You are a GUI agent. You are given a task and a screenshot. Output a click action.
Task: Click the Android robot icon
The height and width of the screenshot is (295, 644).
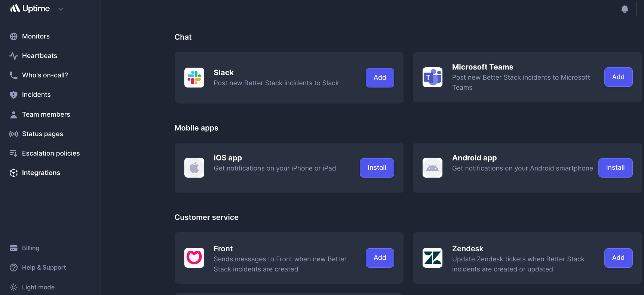(432, 168)
